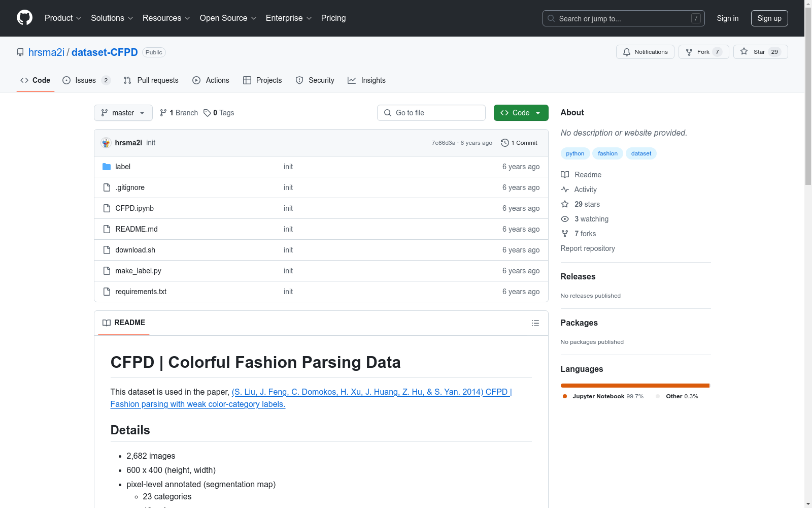Click the fork icon beside 7 forks
Screen dimensions: 812x508
[x=565, y=234]
